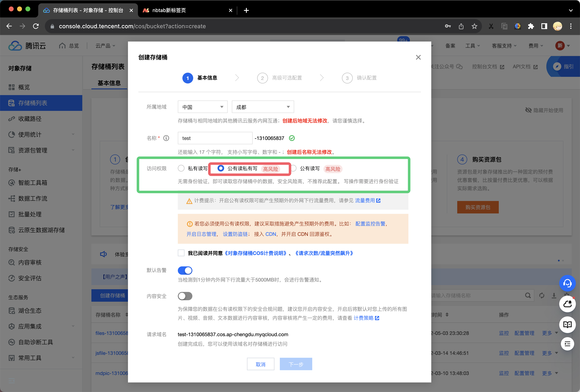The image size is (580, 392).
Task: Click the cloud assistant floating icon
Action: (567, 304)
